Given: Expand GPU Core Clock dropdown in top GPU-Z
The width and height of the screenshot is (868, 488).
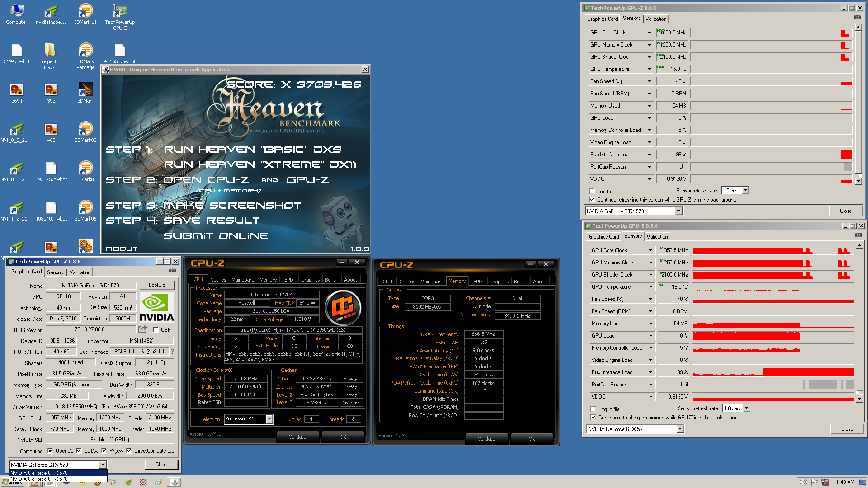Looking at the screenshot, I should 649,33.
